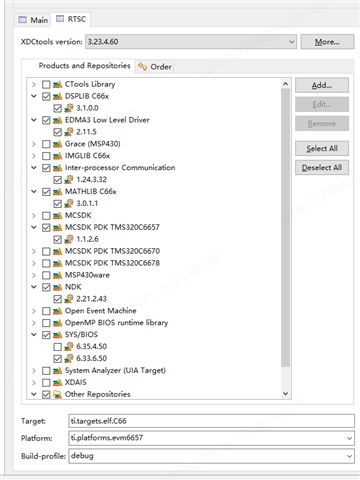Uncheck the NDK checkbox
This screenshot has width=360, height=480.
coord(46,287)
